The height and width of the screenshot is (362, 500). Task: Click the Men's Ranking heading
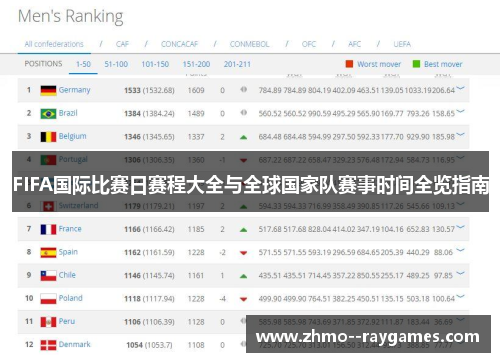(x=71, y=16)
